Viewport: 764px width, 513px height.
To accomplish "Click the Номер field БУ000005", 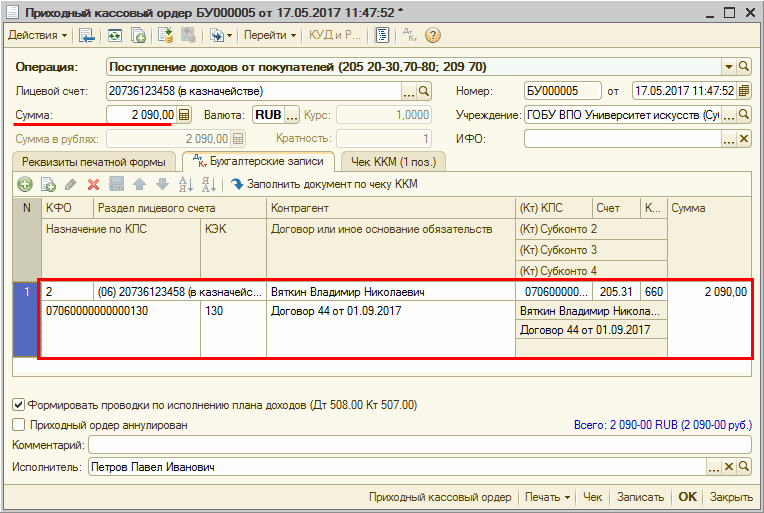I will tap(563, 91).
